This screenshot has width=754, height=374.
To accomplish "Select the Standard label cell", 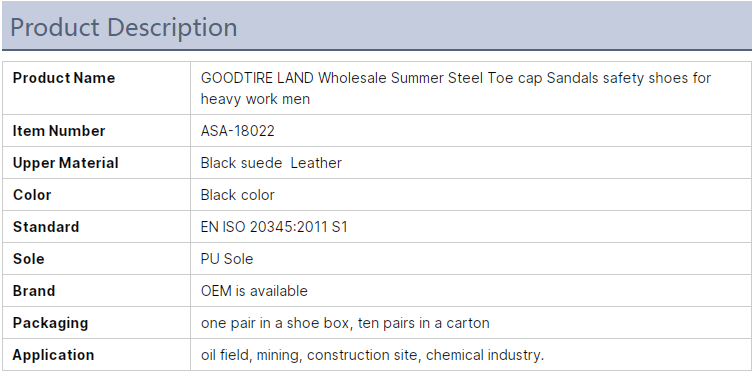I will (x=97, y=227).
